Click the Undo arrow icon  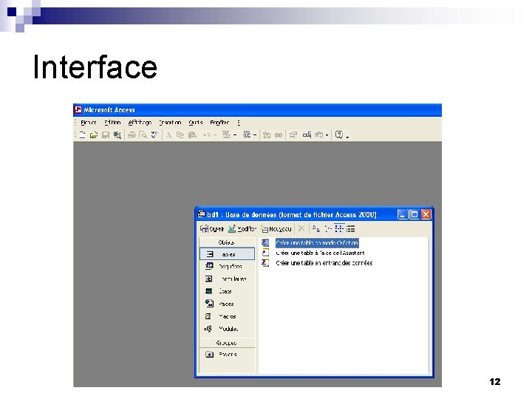click(x=206, y=135)
